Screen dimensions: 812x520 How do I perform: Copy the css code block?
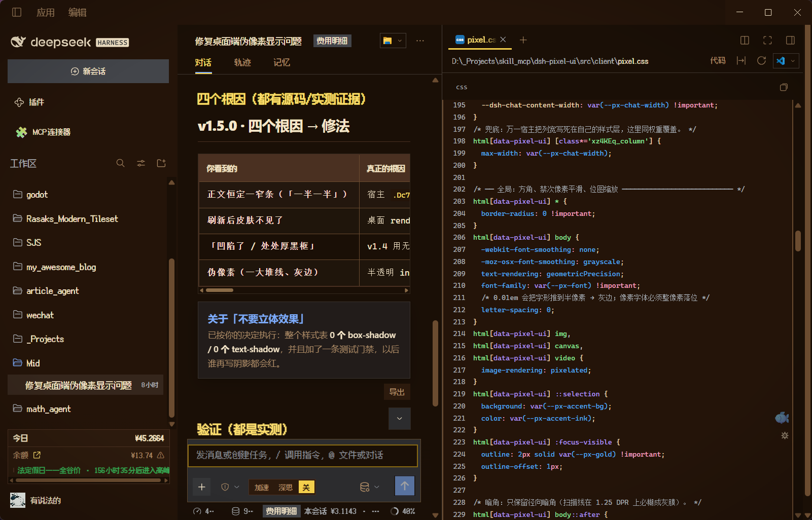point(784,87)
